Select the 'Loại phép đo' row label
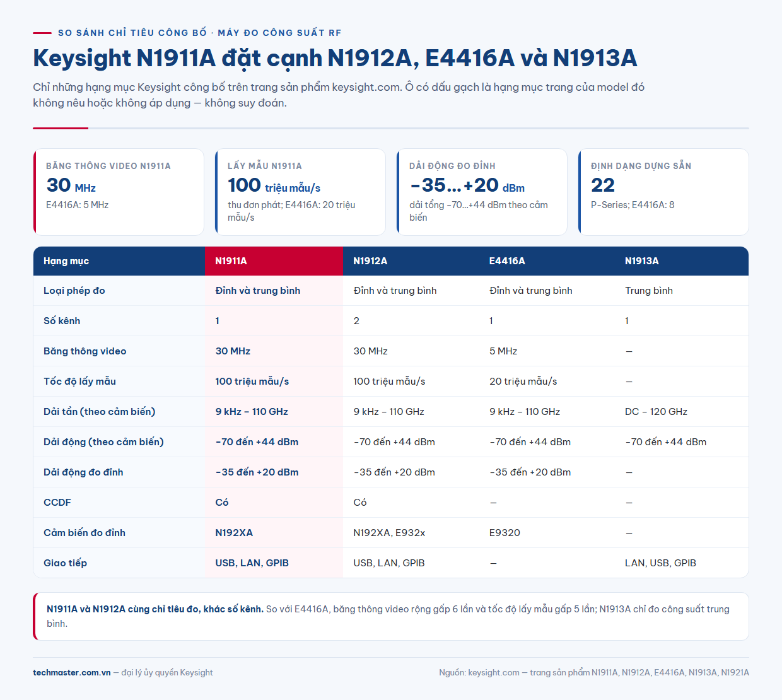 coord(74,291)
